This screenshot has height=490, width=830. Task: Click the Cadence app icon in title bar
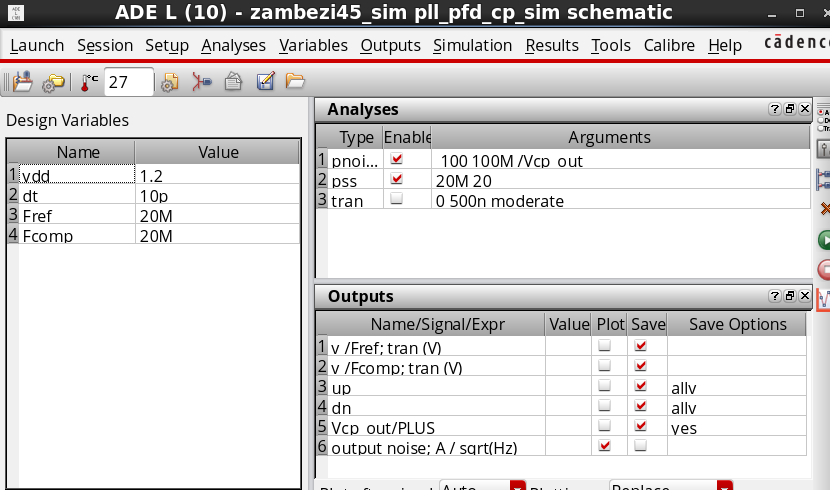pyautogui.click(x=15, y=12)
